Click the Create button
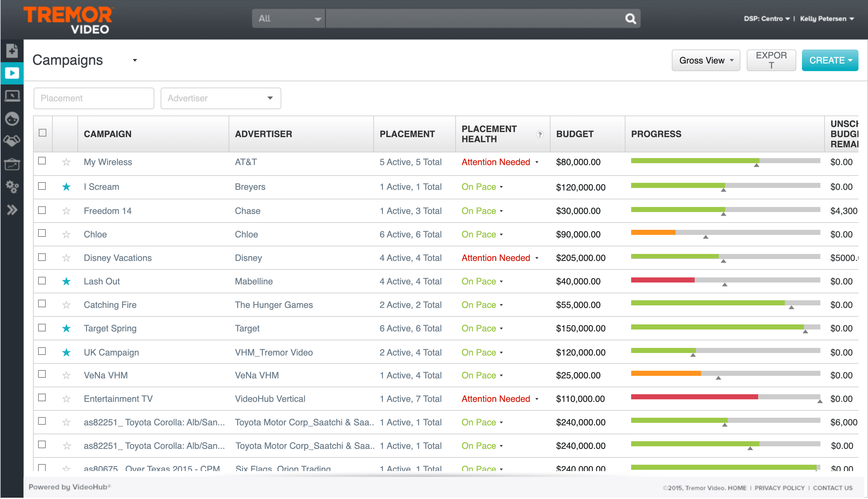Viewport: 868px width, 499px height. coord(830,60)
